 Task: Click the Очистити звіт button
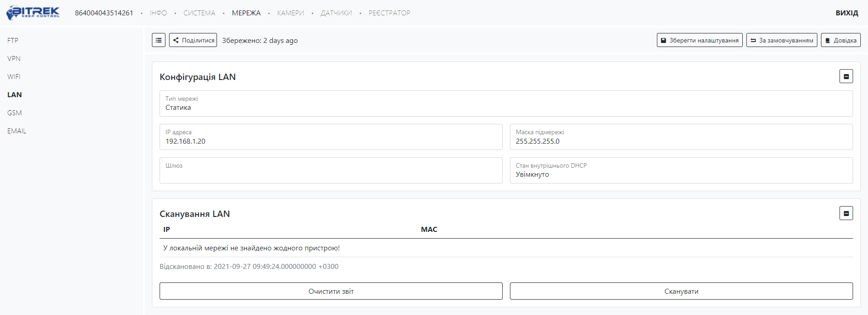coord(331,291)
